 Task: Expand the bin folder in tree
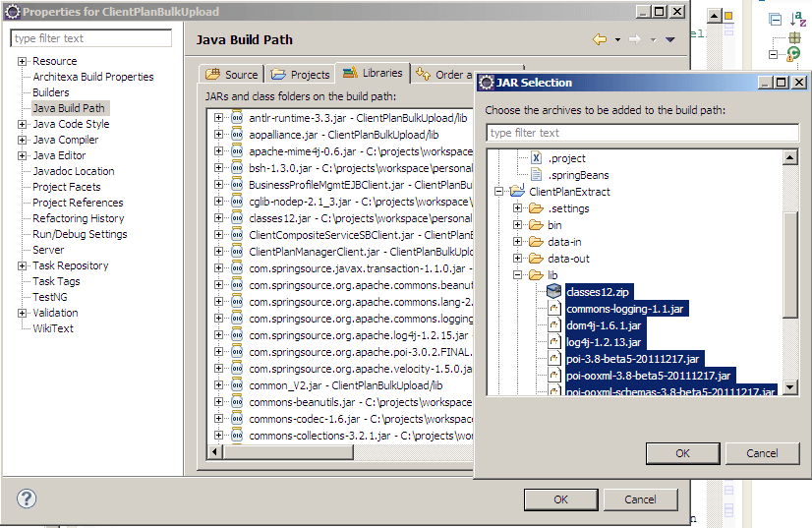517,225
